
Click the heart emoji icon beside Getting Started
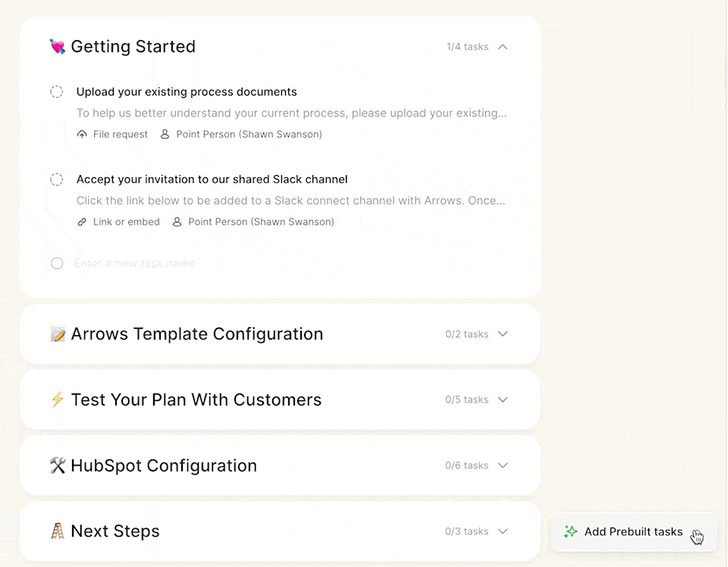click(x=58, y=47)
